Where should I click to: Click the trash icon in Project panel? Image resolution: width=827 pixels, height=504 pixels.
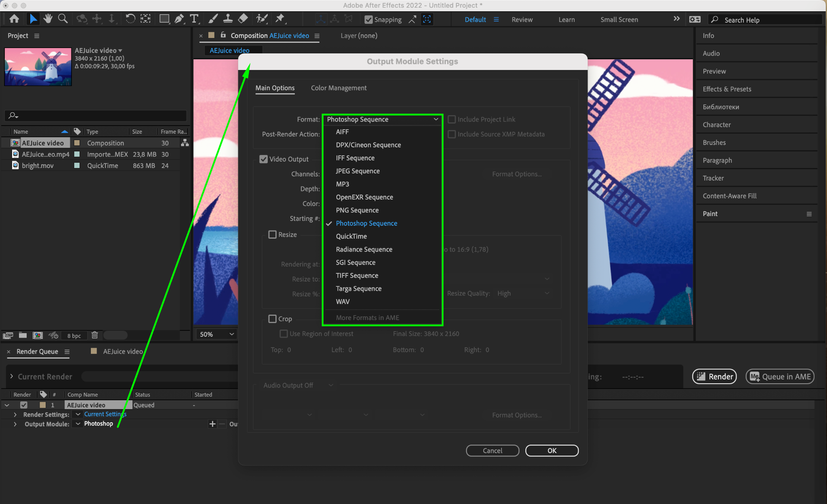pyautogui.click(x=94, y=335)
